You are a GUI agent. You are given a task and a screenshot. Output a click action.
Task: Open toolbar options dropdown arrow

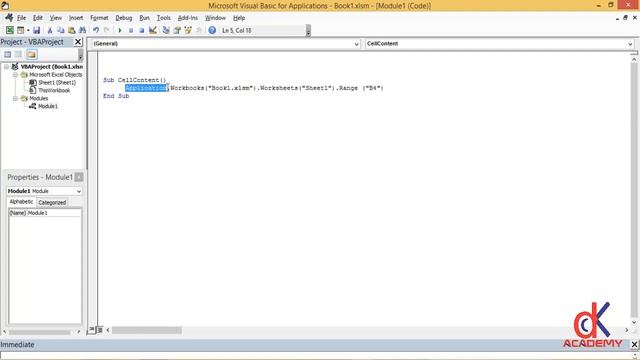(x=308, y=31)
